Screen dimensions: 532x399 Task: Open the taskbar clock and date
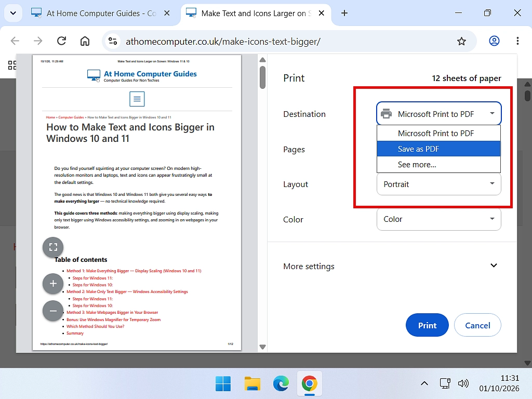[499, 383]
